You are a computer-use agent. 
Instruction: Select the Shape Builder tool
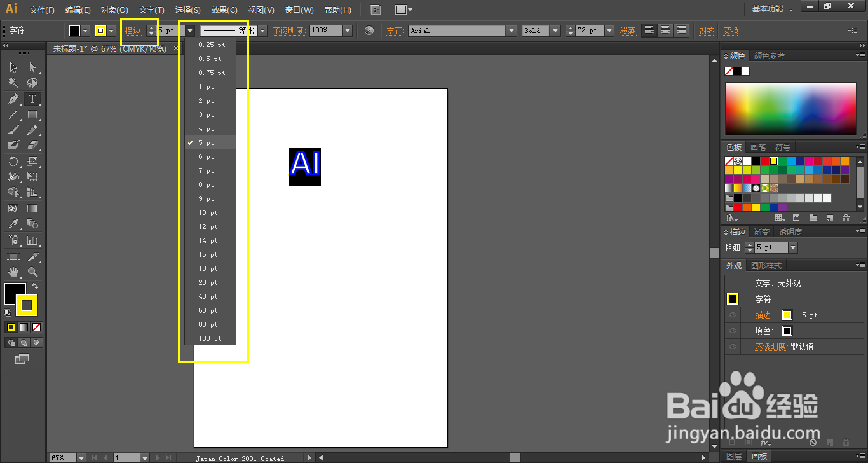point(13,192)
